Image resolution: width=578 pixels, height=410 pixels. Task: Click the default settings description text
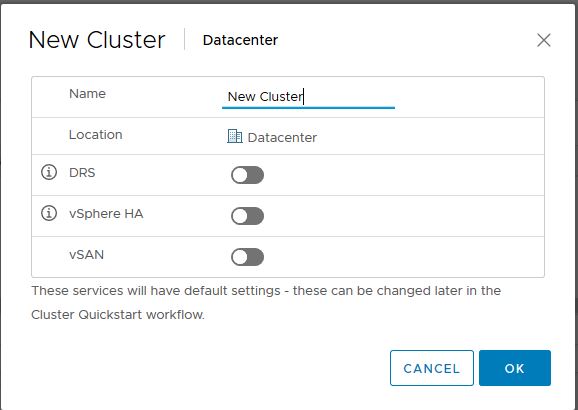(266, 291)
